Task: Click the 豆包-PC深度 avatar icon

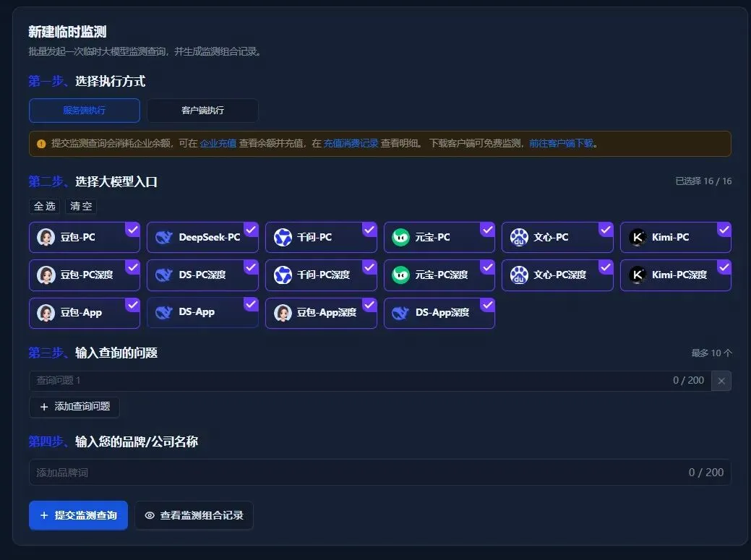Action: tap(46, 275)
